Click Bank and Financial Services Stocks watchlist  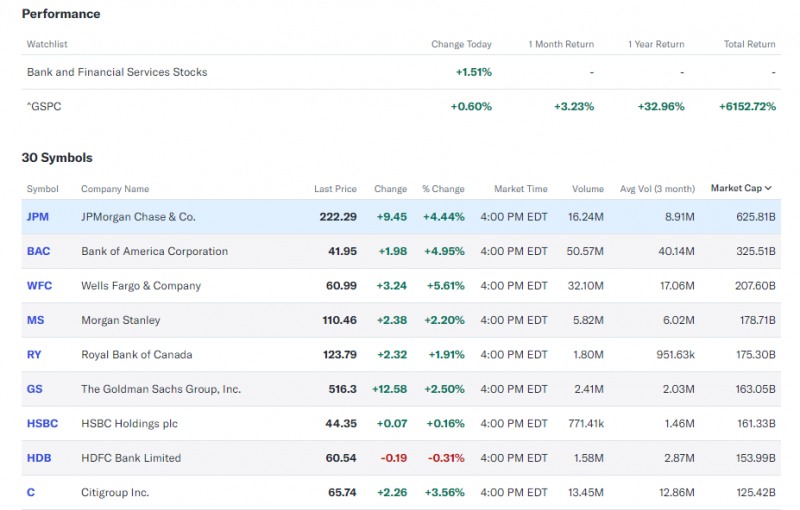(x=117, y=72)
